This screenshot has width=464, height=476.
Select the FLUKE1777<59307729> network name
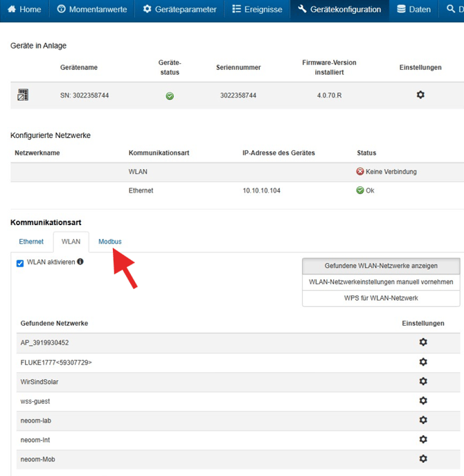click(x=56, y=362)
